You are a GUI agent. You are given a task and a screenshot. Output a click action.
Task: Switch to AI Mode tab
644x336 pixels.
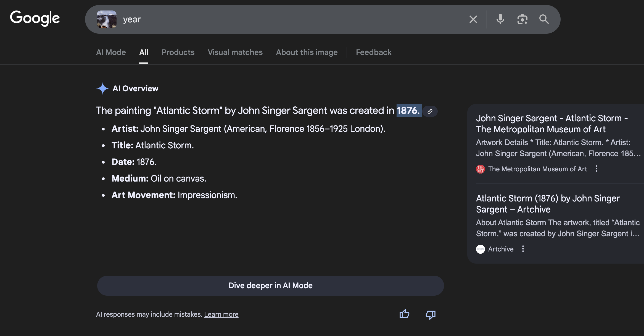pos(111,52)
